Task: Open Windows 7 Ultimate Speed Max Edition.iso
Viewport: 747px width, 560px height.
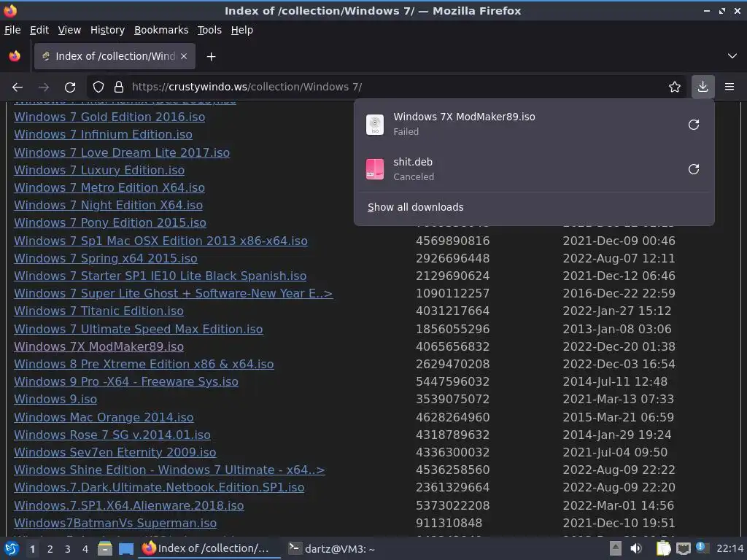Action: (139, 330)
